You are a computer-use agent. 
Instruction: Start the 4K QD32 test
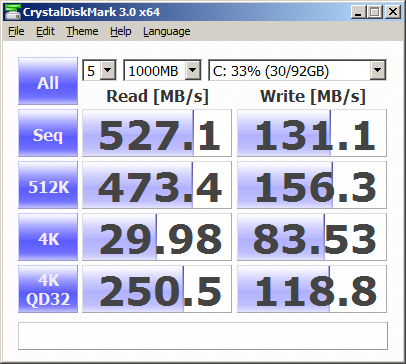point(48,289)
